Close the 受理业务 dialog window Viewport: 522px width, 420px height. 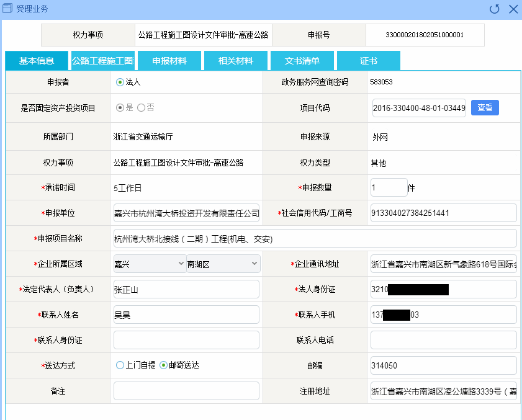pos(513,9)
